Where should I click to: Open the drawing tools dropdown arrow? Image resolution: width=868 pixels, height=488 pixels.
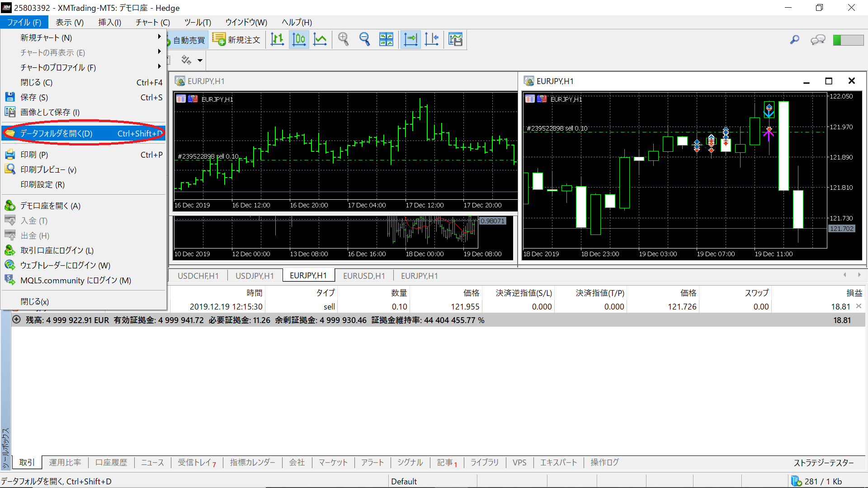[200, 60]
